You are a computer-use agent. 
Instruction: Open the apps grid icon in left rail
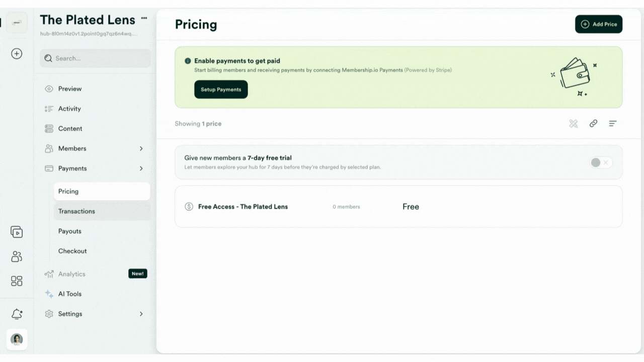pos(17,281)
